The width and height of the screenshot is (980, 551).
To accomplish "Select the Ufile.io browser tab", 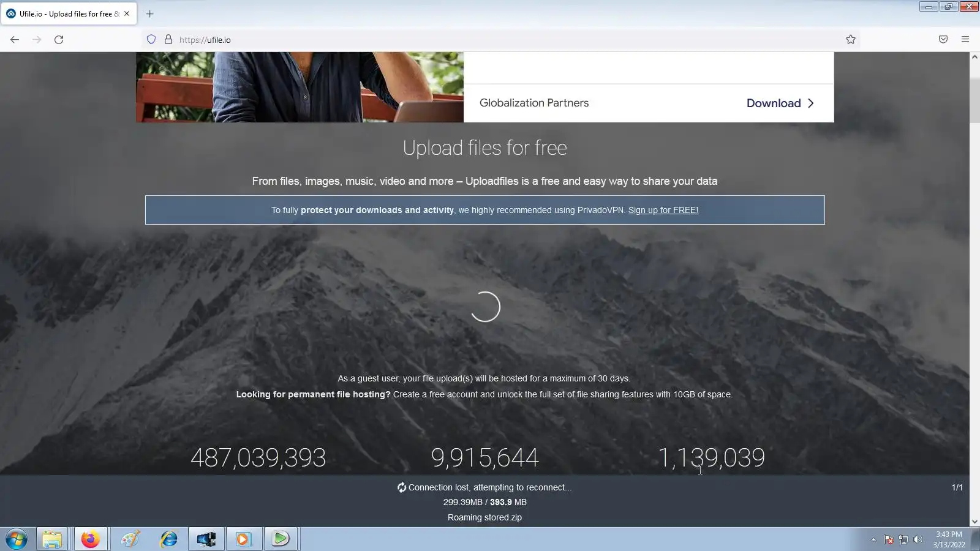I will 69,13.
